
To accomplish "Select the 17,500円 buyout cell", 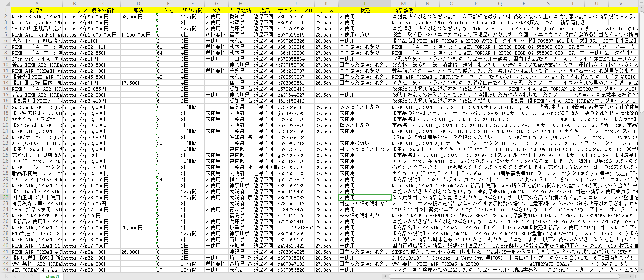I will [x=138, y=83].
